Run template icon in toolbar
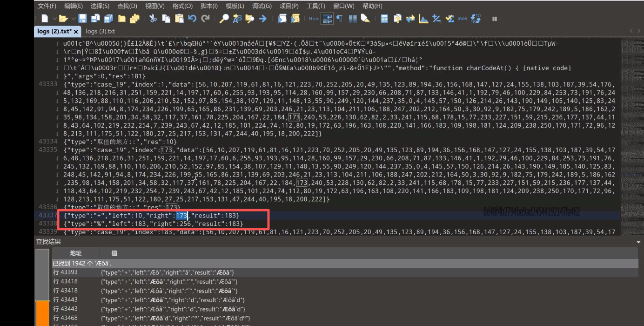 (x=295, y=19)
